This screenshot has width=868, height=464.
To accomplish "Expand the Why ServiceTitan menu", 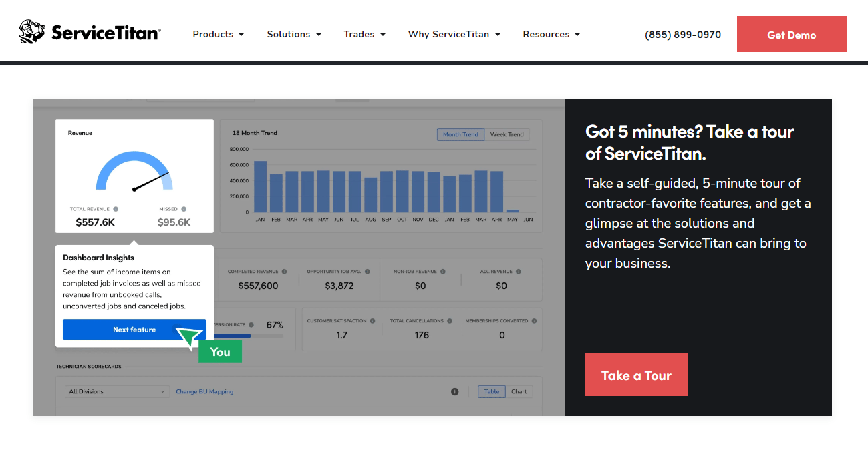I will coord(454,34).
